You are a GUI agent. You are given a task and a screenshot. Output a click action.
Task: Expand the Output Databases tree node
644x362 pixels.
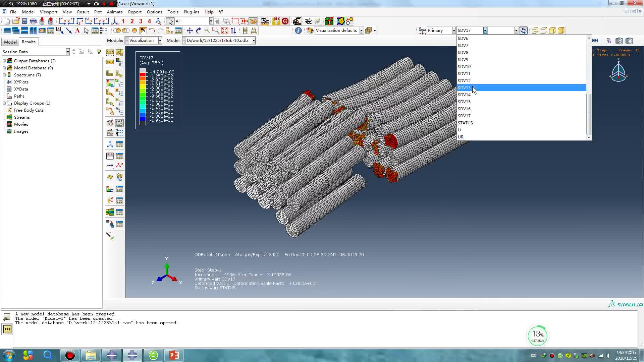point(4,61)
